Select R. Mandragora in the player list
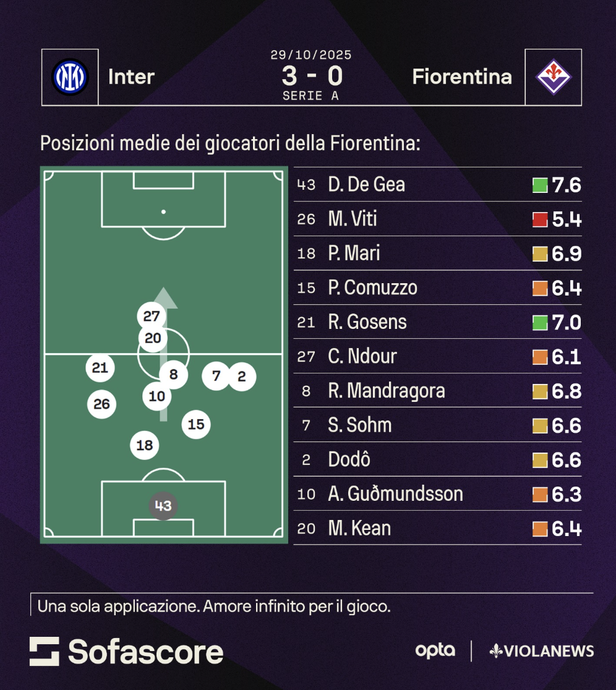Screen dimensions: 616x690 click(387, 391)
